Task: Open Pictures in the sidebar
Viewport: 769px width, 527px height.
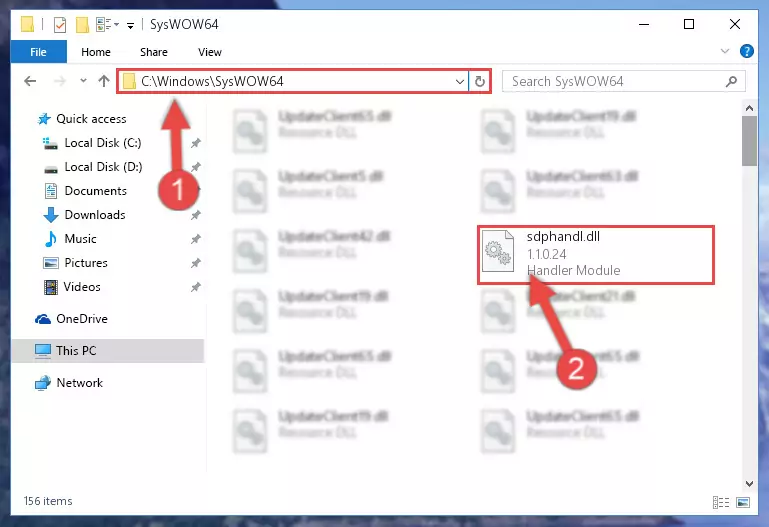Action: click(86, 263)
